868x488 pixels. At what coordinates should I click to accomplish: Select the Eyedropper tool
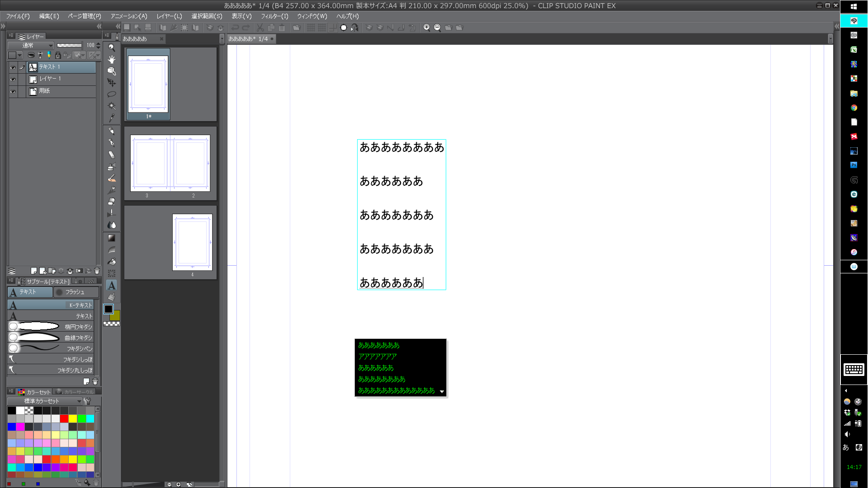click(111, 118)
